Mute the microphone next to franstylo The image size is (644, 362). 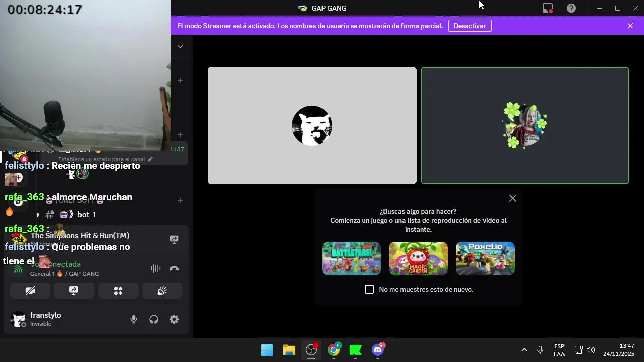tap(134, 319)
